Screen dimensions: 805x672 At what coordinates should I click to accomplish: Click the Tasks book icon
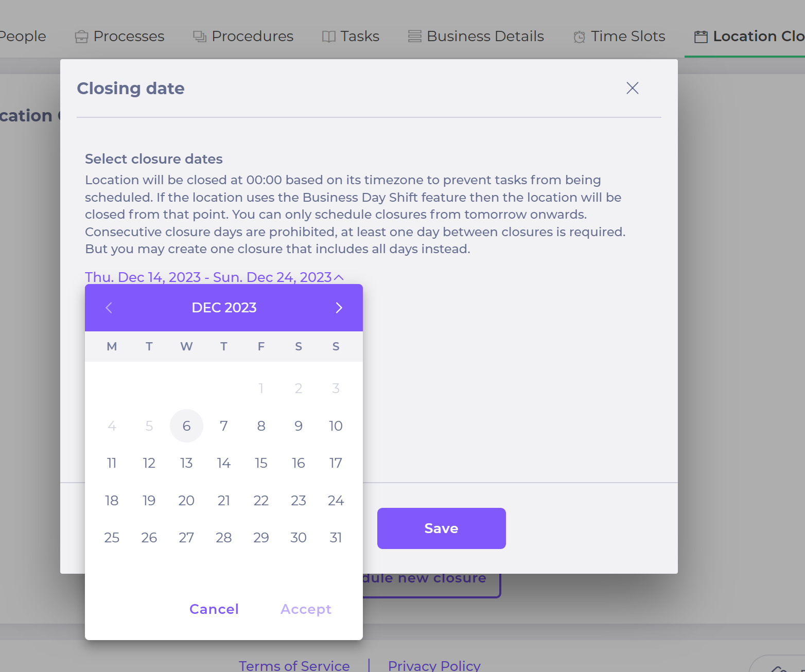(328, 37)
